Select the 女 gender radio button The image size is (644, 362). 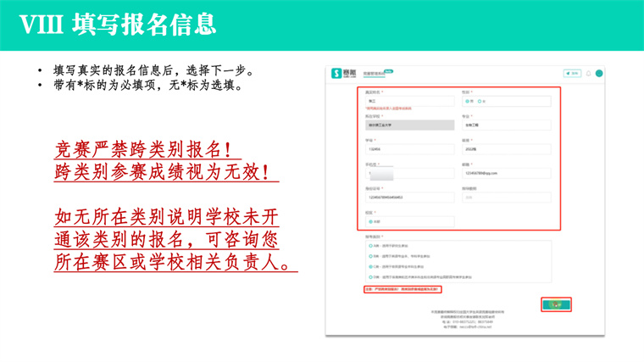pos(480,101)
